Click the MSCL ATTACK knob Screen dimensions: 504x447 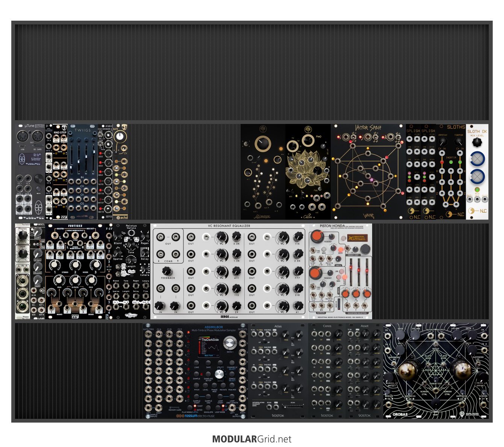(38, 254)
